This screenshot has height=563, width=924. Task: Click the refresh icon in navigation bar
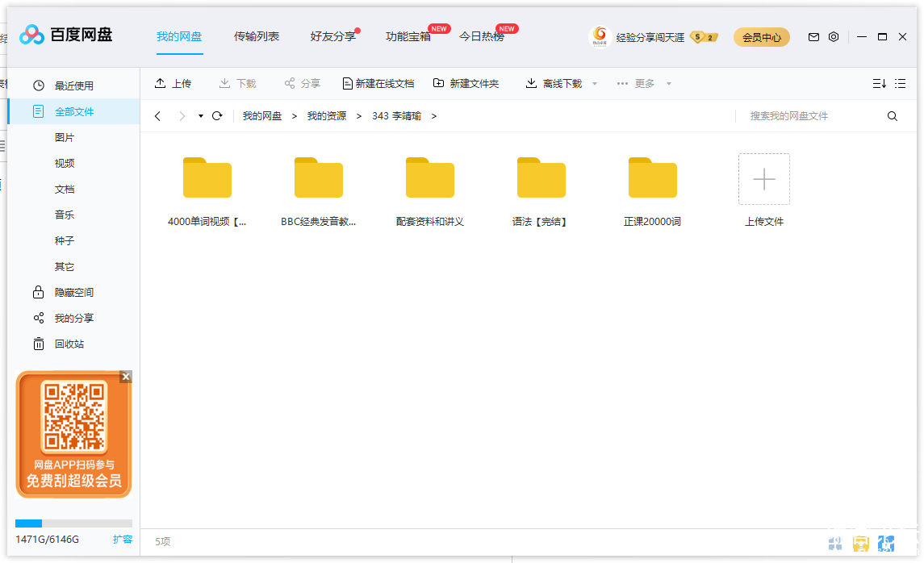[217, 116]
